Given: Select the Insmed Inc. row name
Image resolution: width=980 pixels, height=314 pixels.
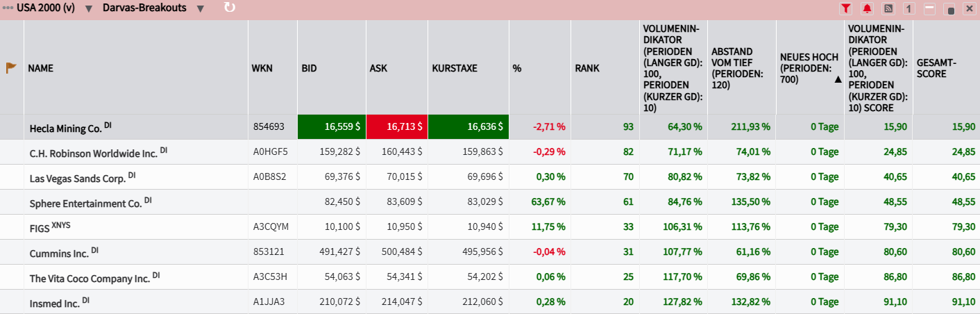Looking at the screenshot, I should point(54,303).
